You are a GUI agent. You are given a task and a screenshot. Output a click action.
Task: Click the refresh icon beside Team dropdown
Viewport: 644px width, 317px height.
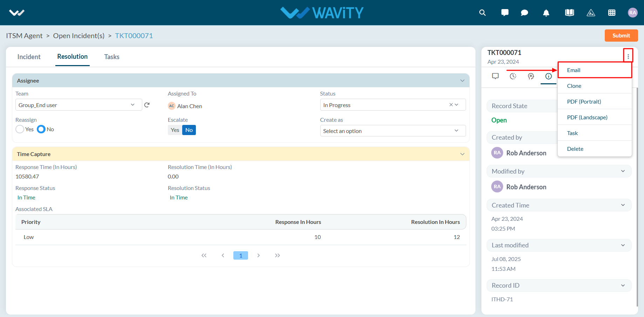pyautogui.click(x=147, y=105)
